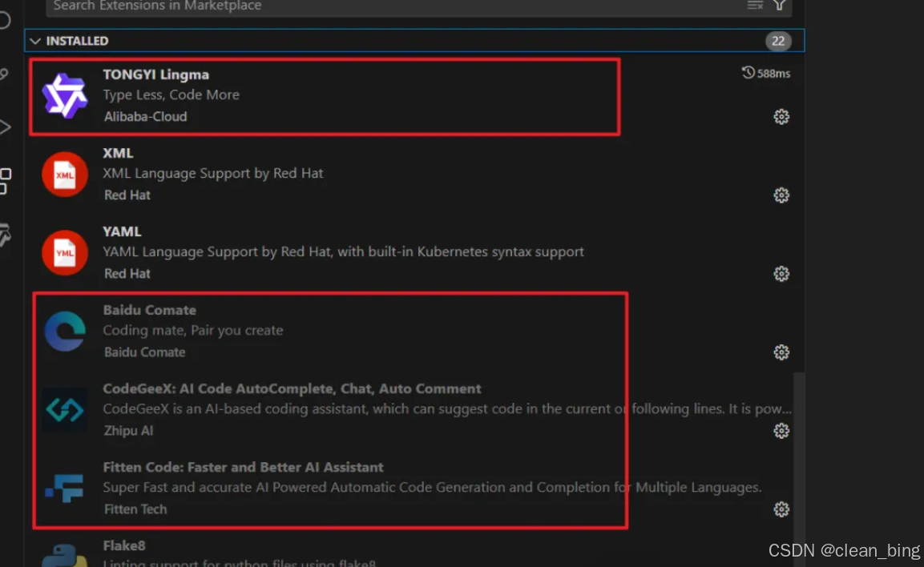Click the 588ms activation time indicator
Screen dimensions: 924x567
click(x=765, y=73)
